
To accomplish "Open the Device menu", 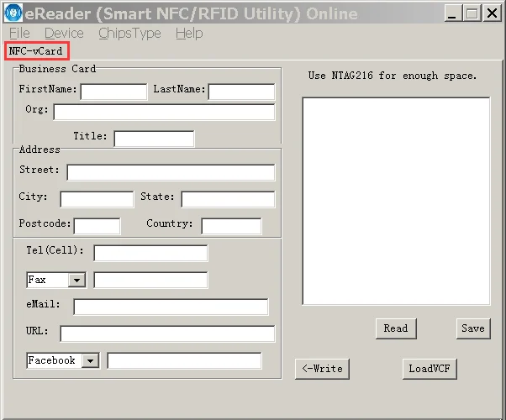I will [x=64, y=34].
